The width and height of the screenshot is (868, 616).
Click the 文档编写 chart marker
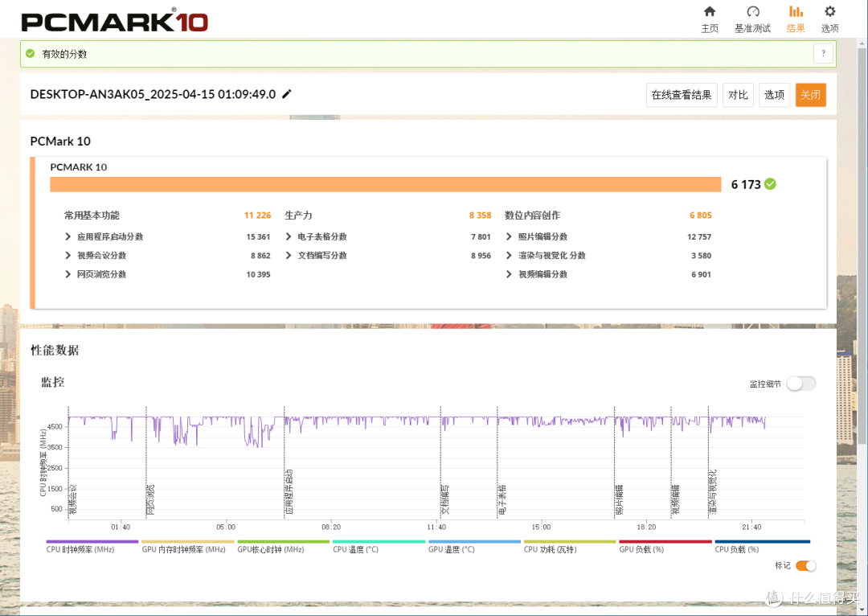coord(445,499)
